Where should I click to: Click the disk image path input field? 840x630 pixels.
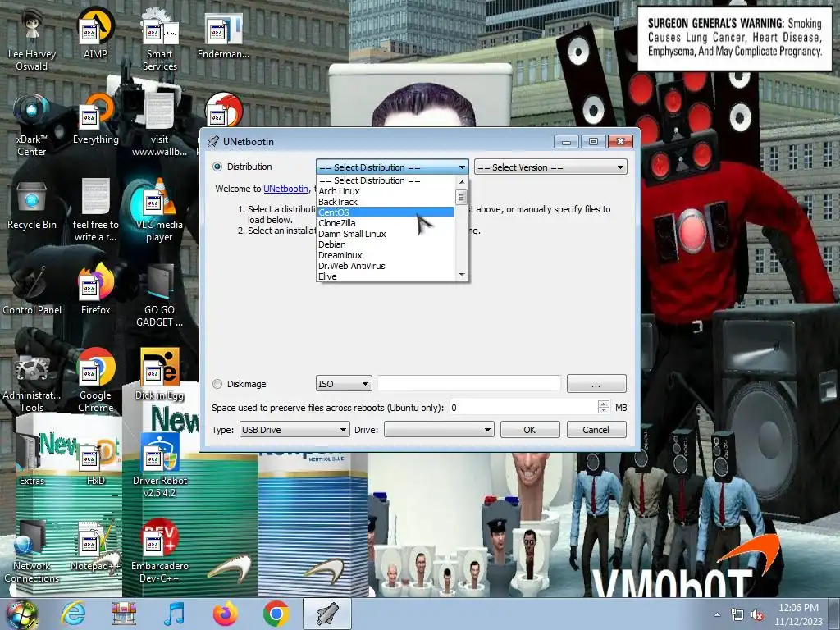point(469,384)
